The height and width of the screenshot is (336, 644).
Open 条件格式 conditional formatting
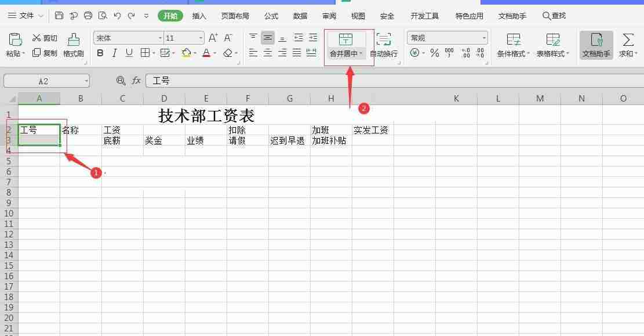point(513,45)
